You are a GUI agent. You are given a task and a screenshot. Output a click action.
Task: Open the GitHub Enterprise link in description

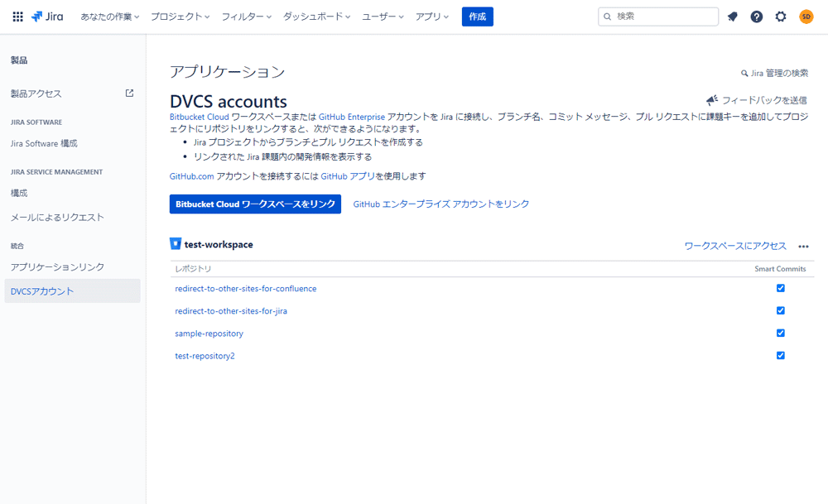click(x=352, y=118)
